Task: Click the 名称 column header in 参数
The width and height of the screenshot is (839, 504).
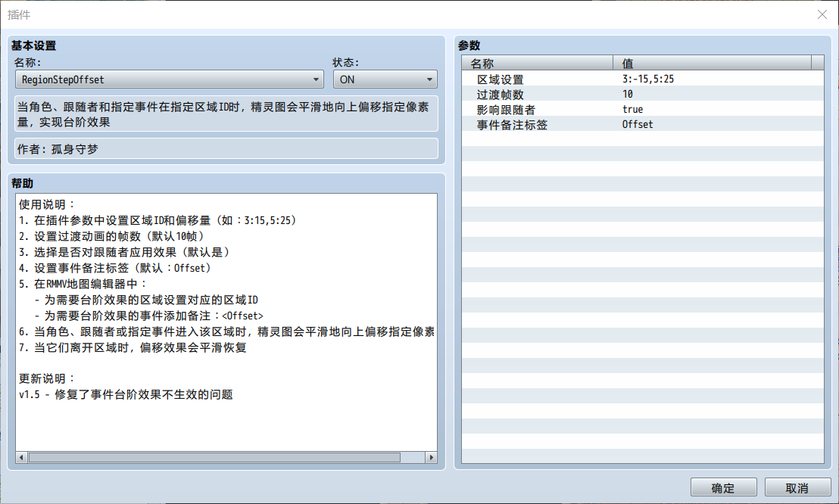Action: click(x=537, y=63)
